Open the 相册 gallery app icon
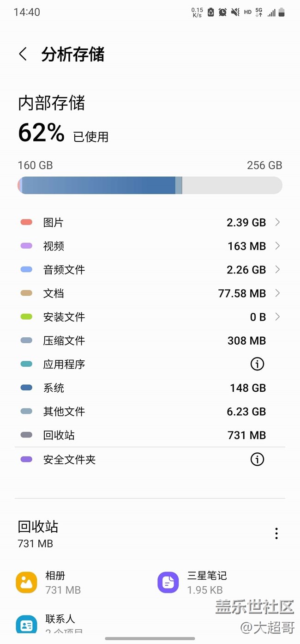300x644 pixels. 26,582
